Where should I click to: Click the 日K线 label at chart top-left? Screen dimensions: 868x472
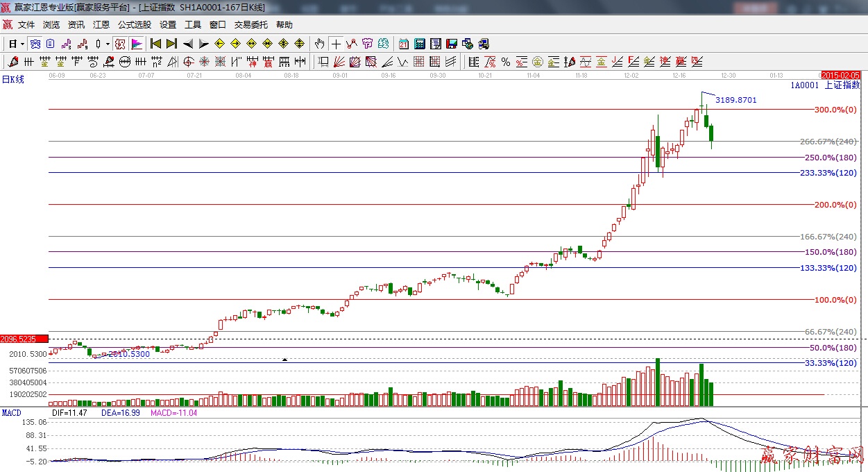coord(13,80)
